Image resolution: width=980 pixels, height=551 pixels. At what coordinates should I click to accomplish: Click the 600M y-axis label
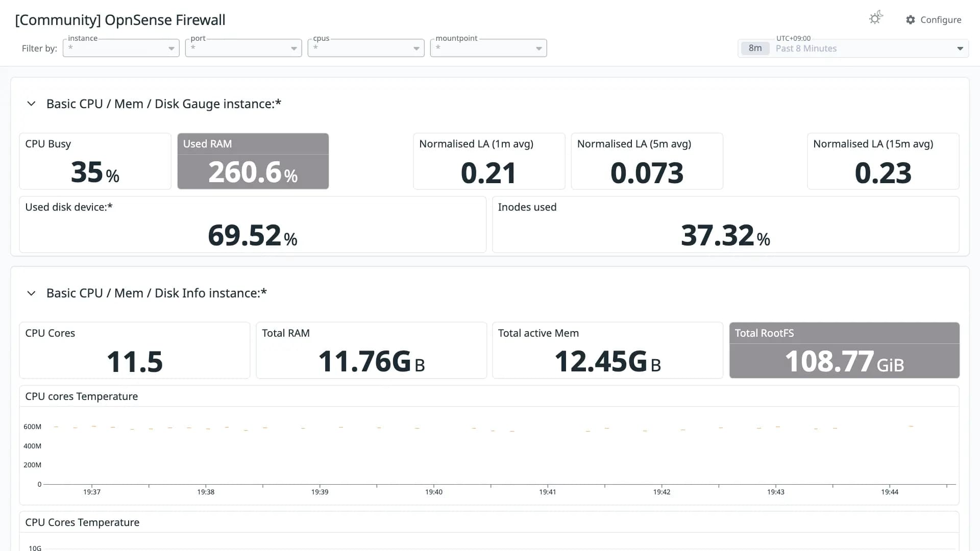coord(32,427)
